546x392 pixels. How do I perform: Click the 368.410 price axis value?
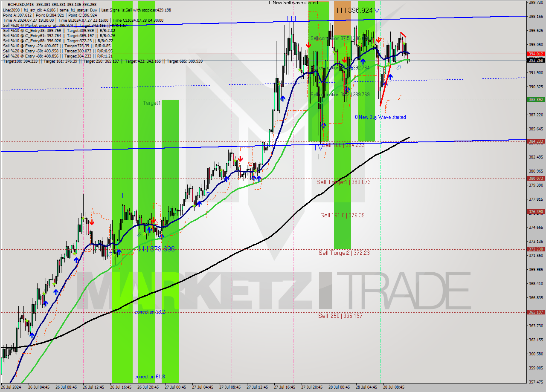coord(536,284)
